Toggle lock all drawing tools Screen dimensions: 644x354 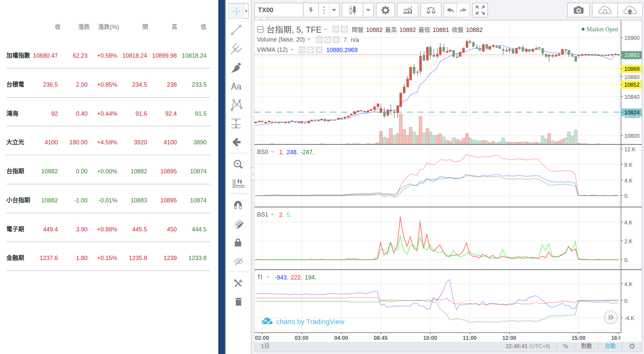pyautogui.click(x=238, y=243)
